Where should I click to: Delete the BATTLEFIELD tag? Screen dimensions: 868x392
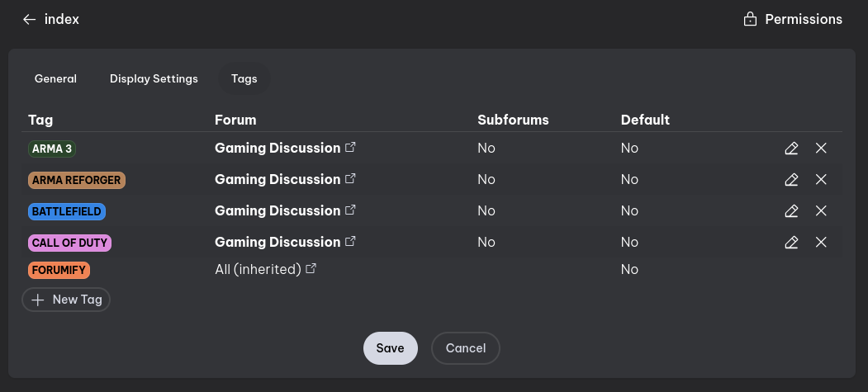coord(821,211)
